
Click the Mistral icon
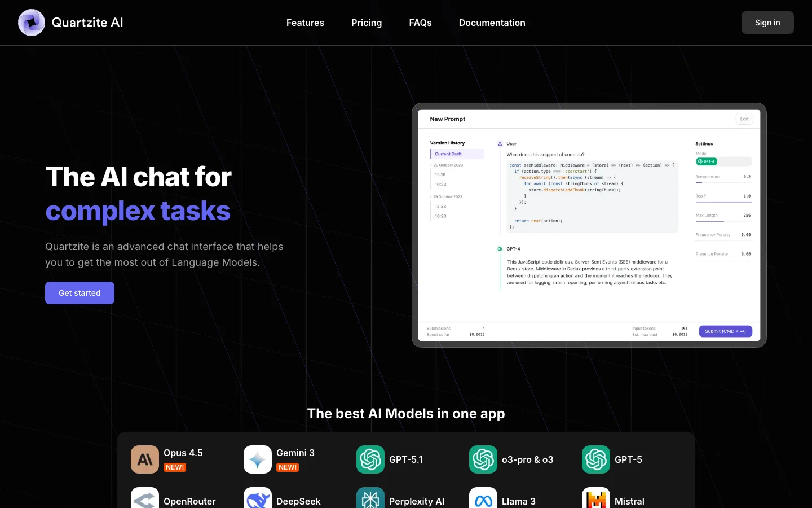[x=596, y=498]
